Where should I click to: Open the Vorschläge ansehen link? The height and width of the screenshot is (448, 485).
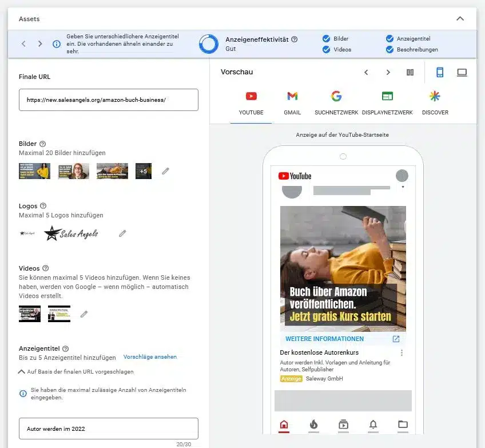(150, 356)
